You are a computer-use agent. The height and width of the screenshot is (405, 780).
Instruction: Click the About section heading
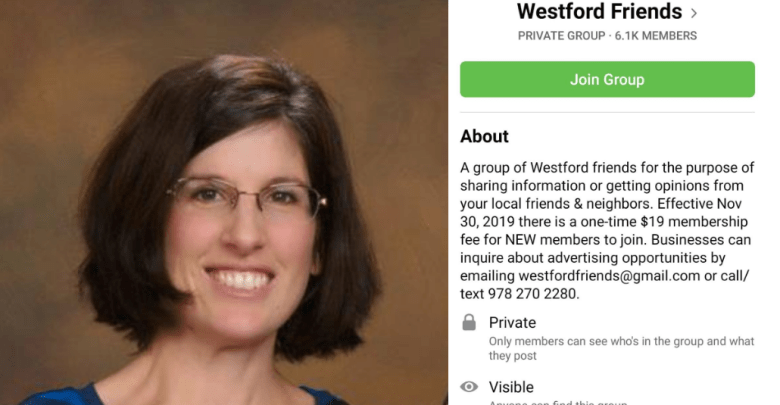click(x=484, y=136)
